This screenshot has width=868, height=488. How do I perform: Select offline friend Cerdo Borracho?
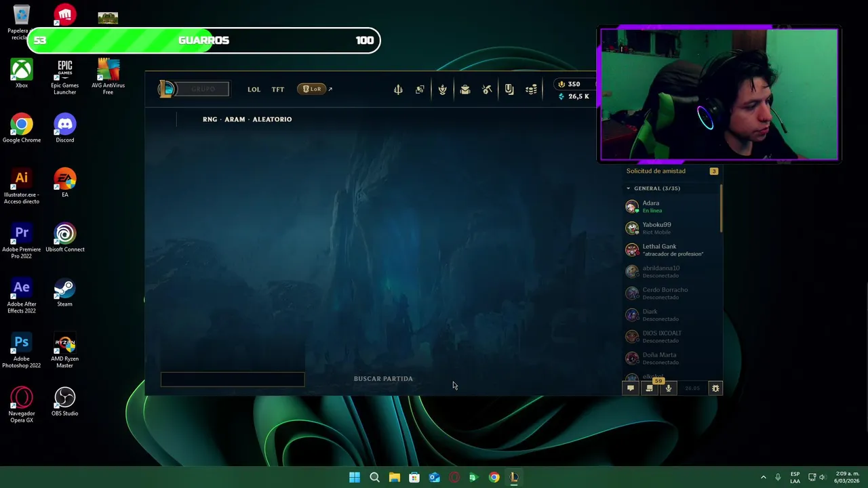tap(671, 293)
